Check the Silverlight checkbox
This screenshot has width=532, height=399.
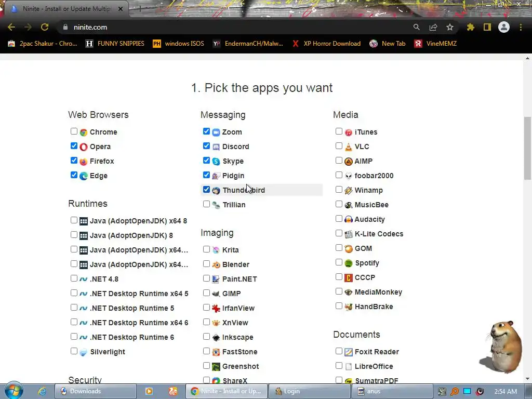(74, 351)
